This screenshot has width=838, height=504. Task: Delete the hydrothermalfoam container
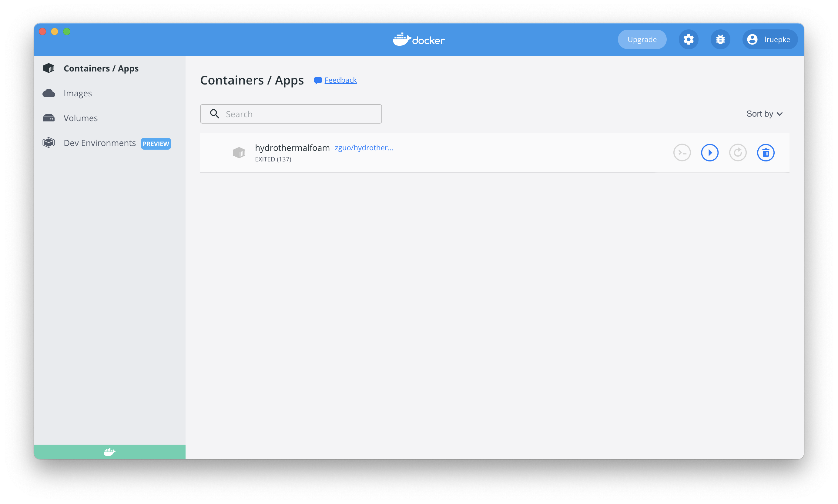pos(765,153)
